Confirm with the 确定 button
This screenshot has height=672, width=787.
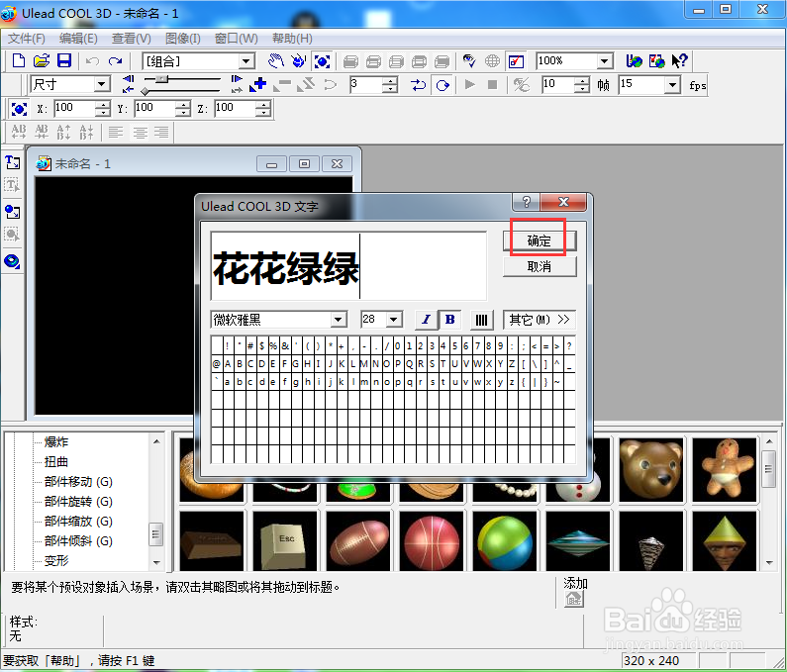(540, 240)
